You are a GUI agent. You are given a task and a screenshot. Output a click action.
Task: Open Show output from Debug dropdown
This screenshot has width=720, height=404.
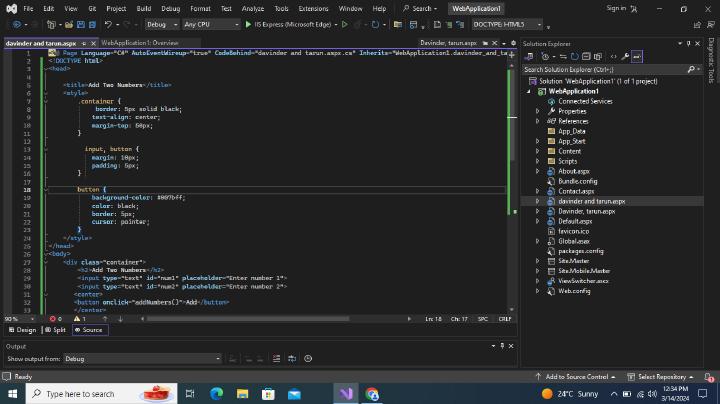pyautogui.click(x=142, y=359)
